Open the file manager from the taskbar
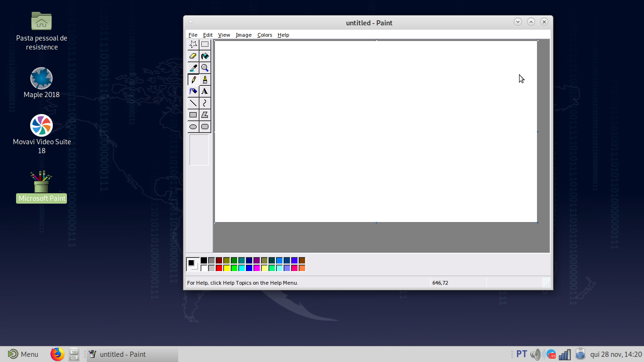The width and height of the screenshot is (644, 362). [x=74, y=354]
